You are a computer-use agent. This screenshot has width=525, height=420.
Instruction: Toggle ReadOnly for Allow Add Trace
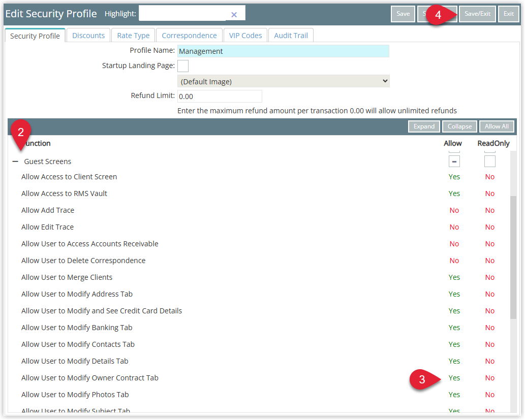point(489,210)
